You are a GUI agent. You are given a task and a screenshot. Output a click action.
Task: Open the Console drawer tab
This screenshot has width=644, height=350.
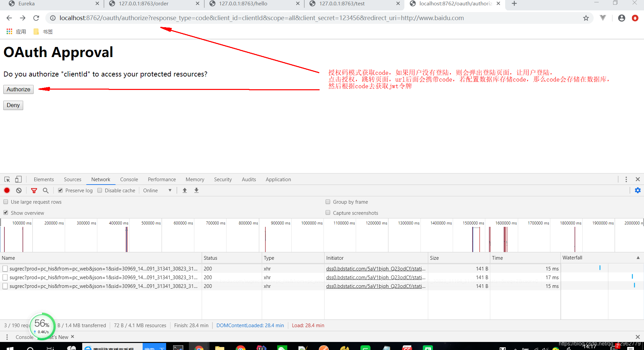[x=24, y=337]
